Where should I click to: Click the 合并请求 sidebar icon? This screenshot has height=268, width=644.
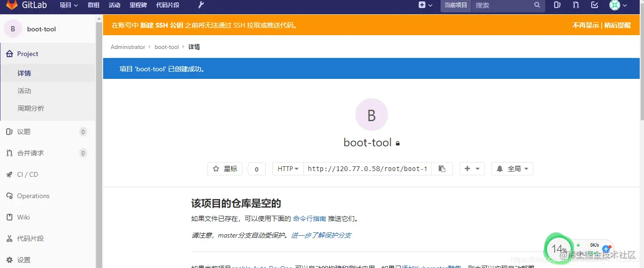pos(9,153)
